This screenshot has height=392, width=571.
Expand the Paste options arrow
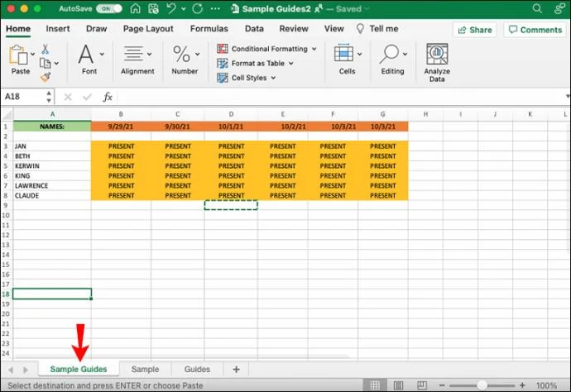pyautogui.click(x=33, y=55)
